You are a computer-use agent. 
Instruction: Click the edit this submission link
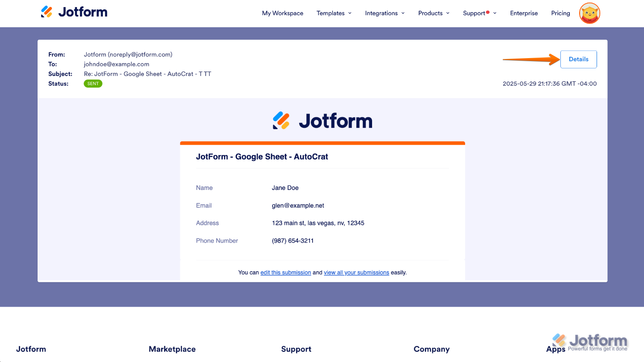(285, 272)
